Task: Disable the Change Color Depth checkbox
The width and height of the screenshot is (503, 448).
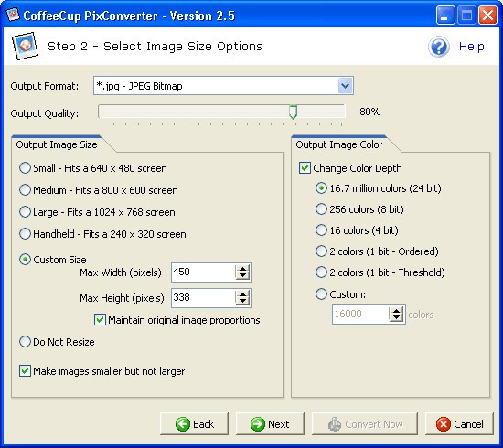Action: (305, 168)
